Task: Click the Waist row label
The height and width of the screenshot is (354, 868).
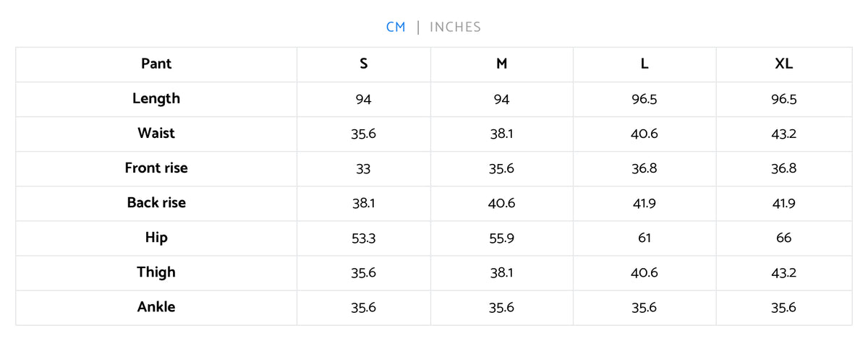Action: [156, 133]
